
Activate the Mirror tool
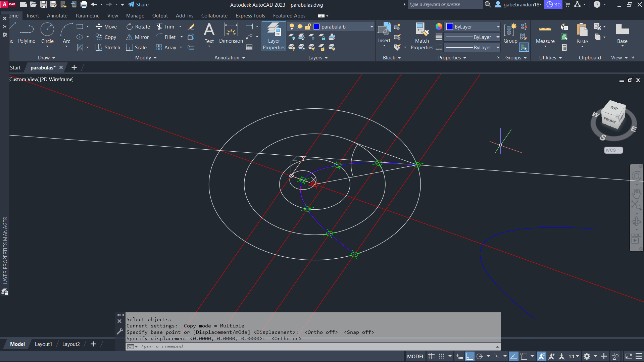pos(138,37)
